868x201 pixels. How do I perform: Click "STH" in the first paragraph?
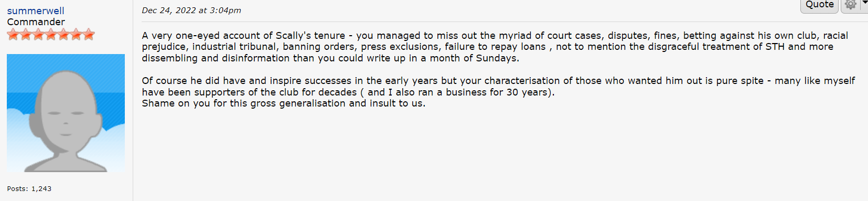click(x=775, y=47)
